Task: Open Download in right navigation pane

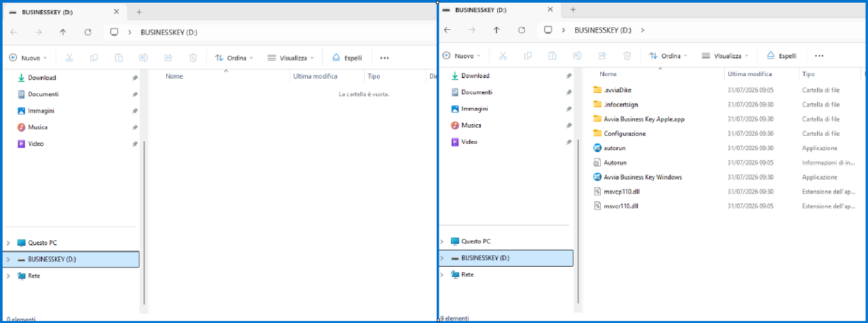Action: tap(475, 75)
